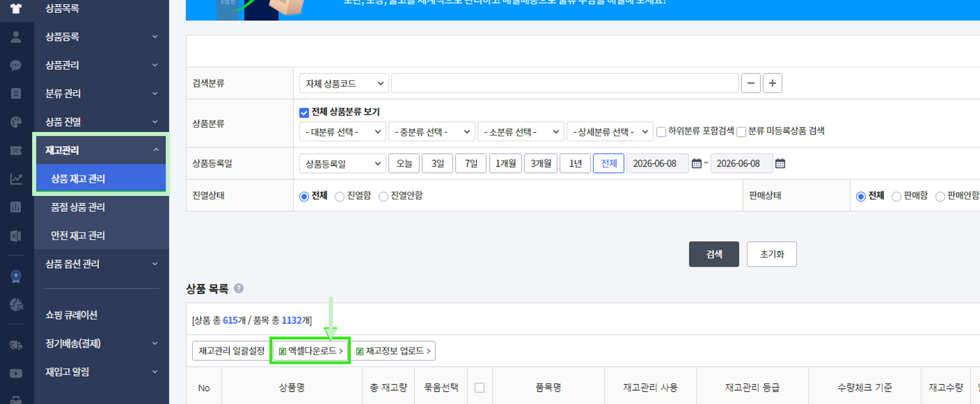The height and width of the screenshot is (404, 980).
Task: Uncheck 전체 상품분류 보기 checkbox
Action: click(x=304, y=112)
